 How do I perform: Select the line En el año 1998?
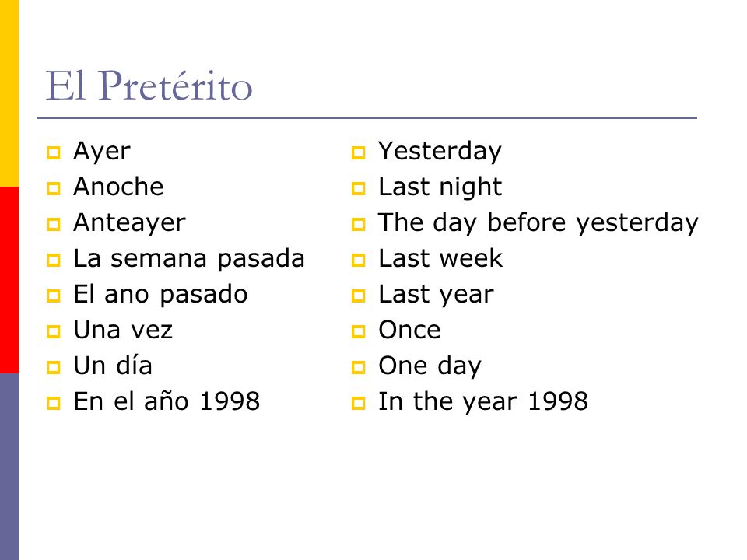167,401
